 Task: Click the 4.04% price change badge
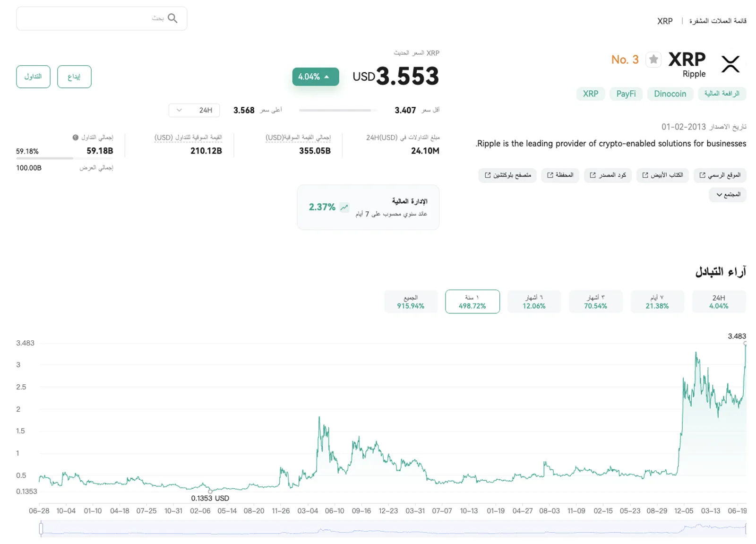click(315, 77)
